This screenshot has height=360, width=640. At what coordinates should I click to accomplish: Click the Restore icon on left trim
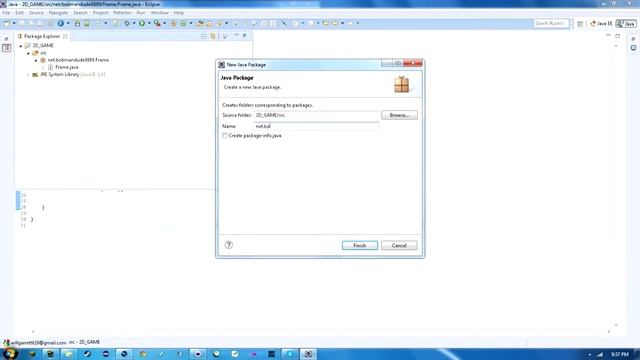tap(6, 39)
